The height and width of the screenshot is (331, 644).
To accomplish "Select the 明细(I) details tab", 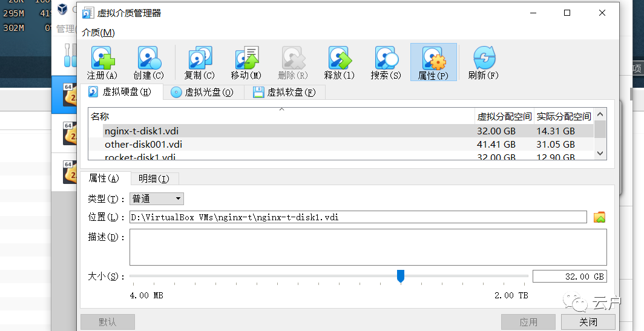I will pyautogui.click(x=154, y=179).
